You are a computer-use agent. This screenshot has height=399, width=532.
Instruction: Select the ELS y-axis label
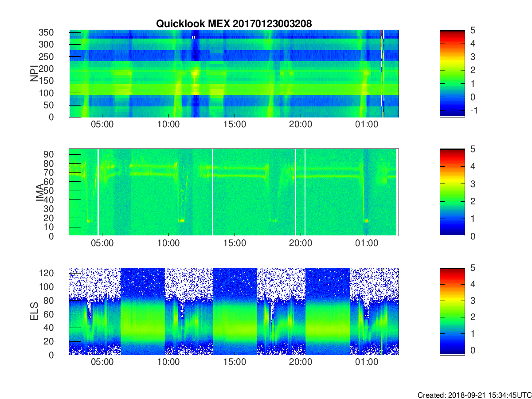tap(34, 311)
